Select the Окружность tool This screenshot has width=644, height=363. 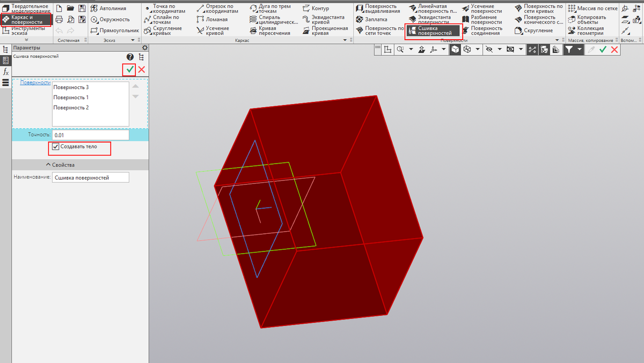pos(109,19)
